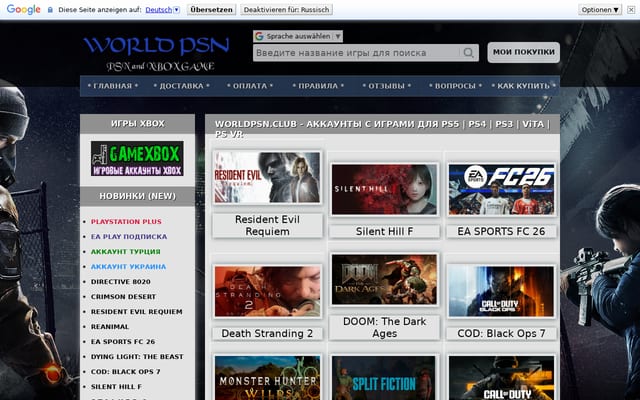This screenshot has height=400, width=640.
Task: Open EA PLAY ПОДПИСКА sidebar link
Action: click(129, 237)
